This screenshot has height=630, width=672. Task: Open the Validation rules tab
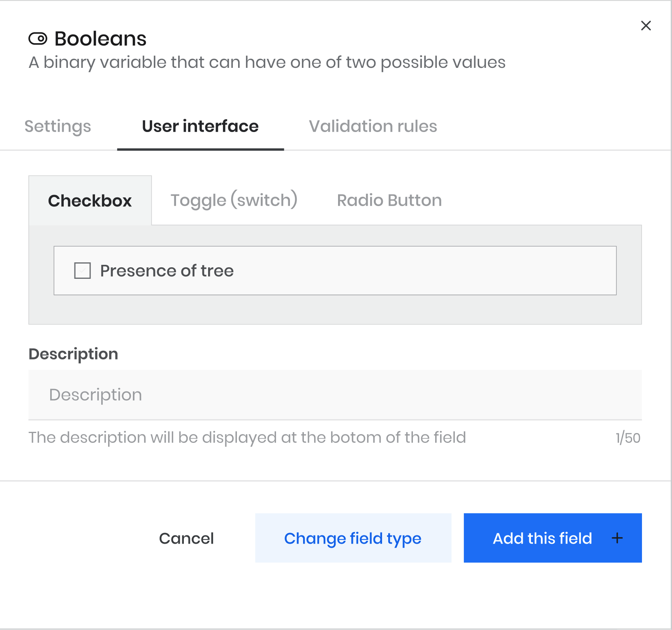[x=373, y=126]
